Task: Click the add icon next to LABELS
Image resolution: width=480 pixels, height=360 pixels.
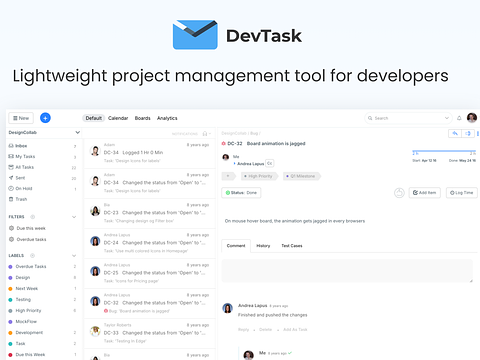Action: pyautogui.click(x=32, y=255)
